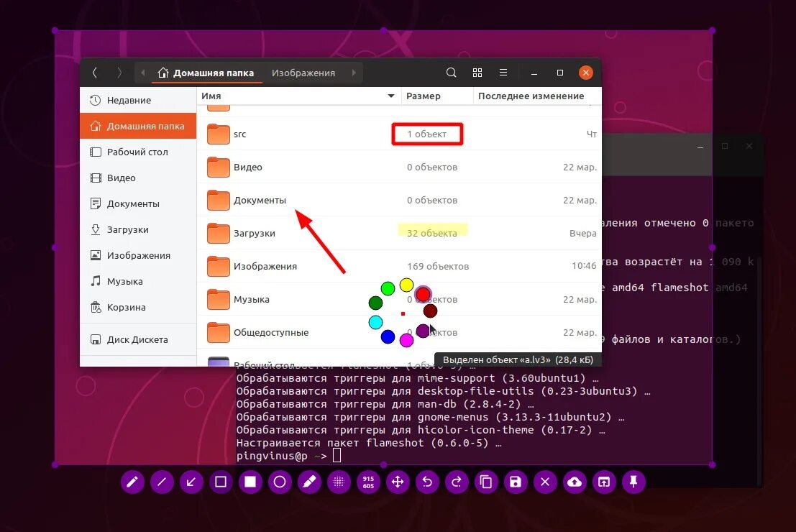This screenshot has width=796, height=532.
Task: Pick the bright red color swatch
Action: [x=422, y=294]
